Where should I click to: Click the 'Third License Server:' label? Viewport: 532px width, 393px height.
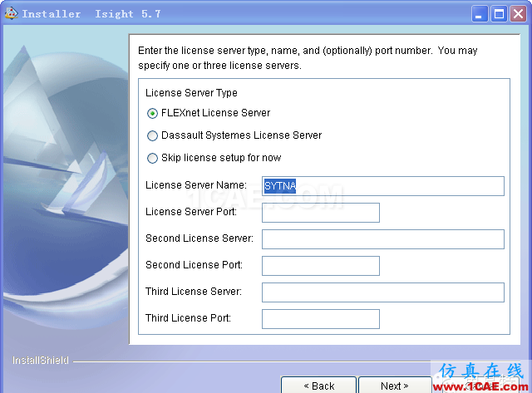point(194,292)
